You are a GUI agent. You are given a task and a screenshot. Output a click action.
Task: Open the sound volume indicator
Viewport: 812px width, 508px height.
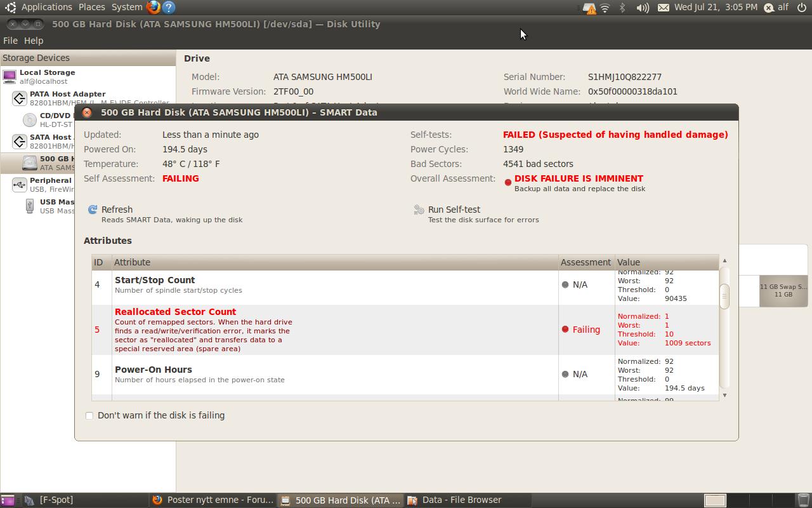[643, 8]
